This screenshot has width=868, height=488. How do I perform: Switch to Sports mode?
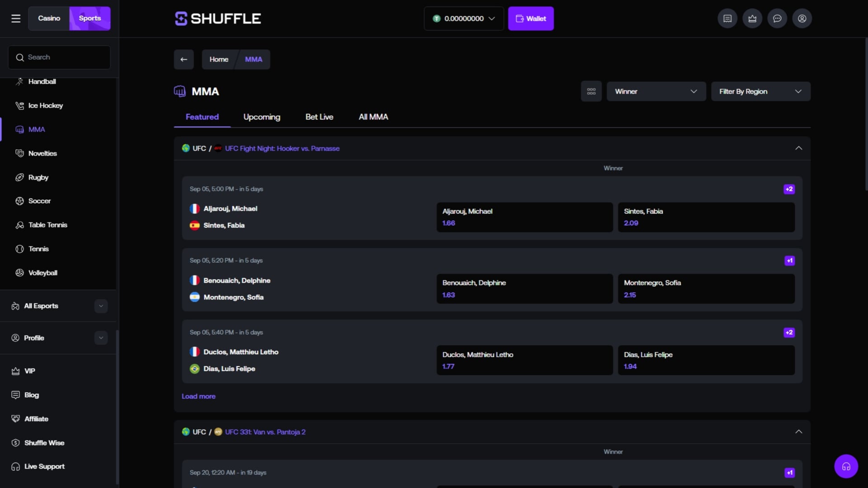(x=90, y=19)
